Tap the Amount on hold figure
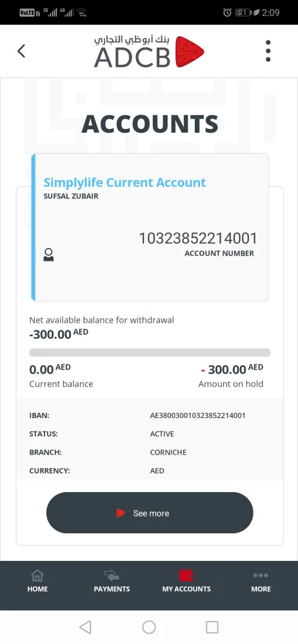The height and width of the screenshot is (644, 298). pos(232,369)
